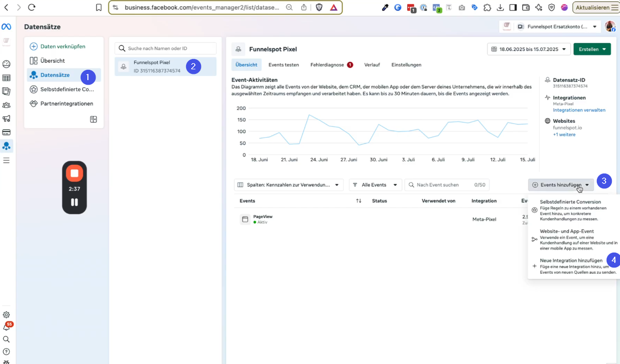Switch to the Events testen tab
The width and height of the screenshot is (620, 364).
[283, 65]
